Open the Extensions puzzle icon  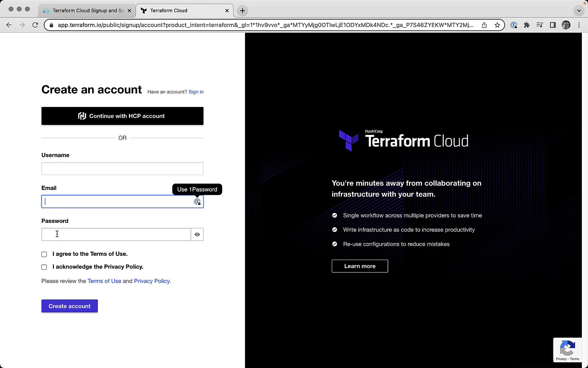click(x=527, y=25)
